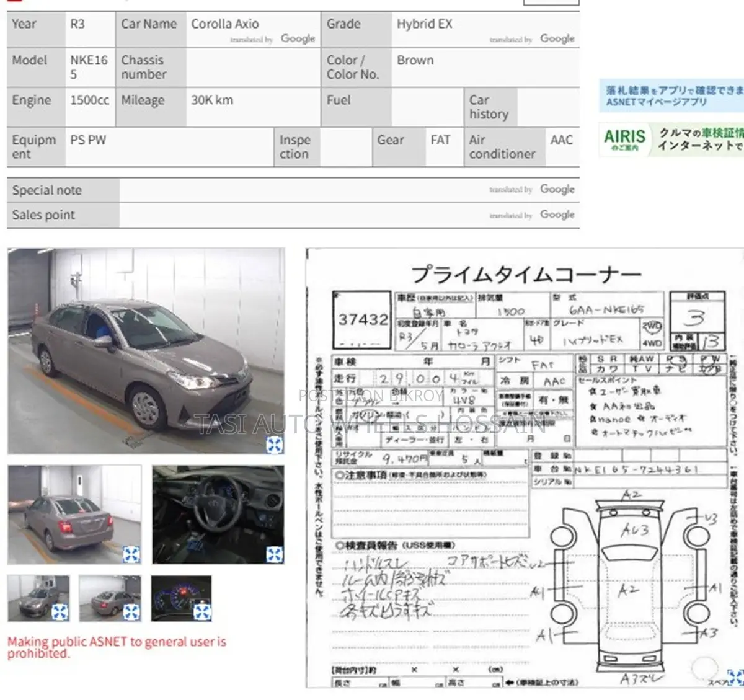The width and height of the screenshot is (744, 700).
Task: Open the interior steering wheel photo thumbnail
Action: pyautogui.click(x=218, y=515)
